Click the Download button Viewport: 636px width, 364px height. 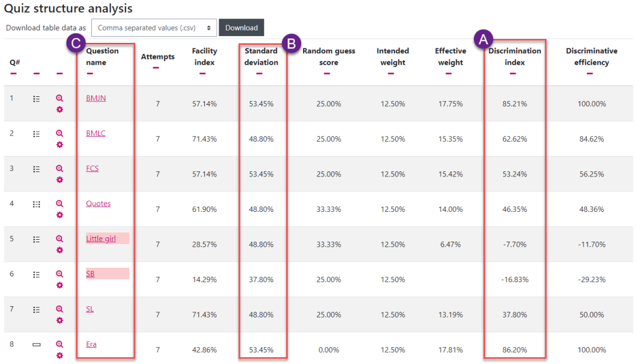[x=242, y=27]
